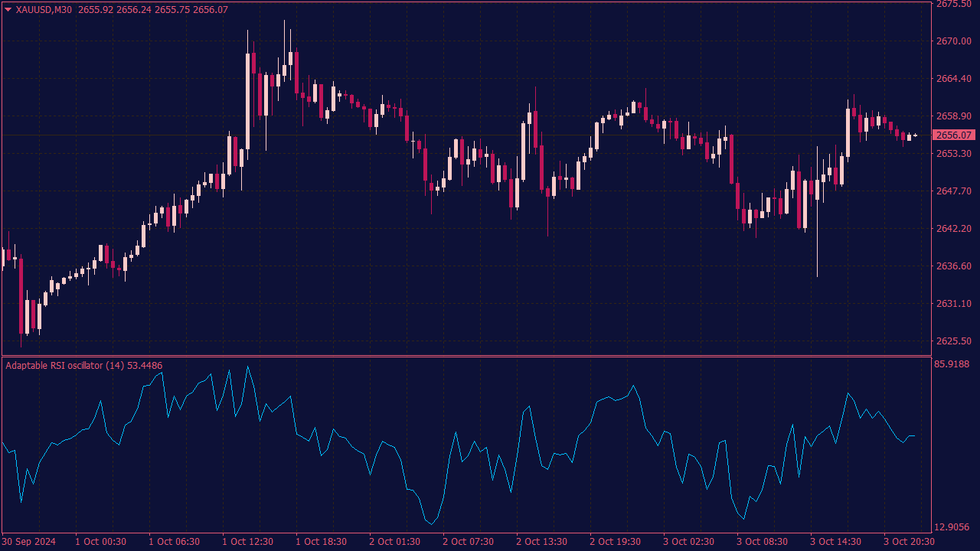The height and width of the screenshot is (551, 980).
Task: Select the 12.9056 oscillator scale value
Action: (x=953, y=527)
